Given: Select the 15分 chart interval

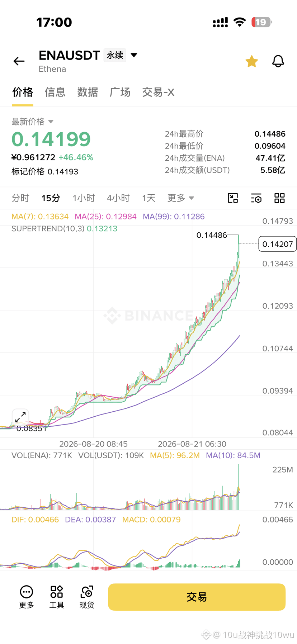Looking at the screenshot, I should click(x=51, y=198).
